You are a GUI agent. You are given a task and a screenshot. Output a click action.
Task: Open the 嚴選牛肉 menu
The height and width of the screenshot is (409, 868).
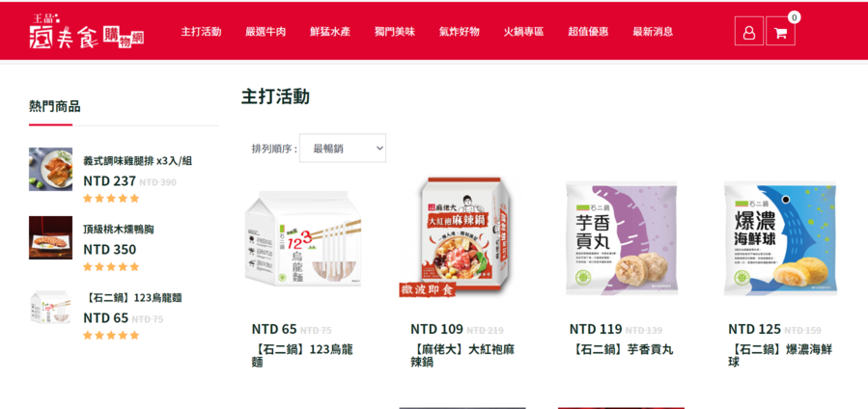point(266,32)
